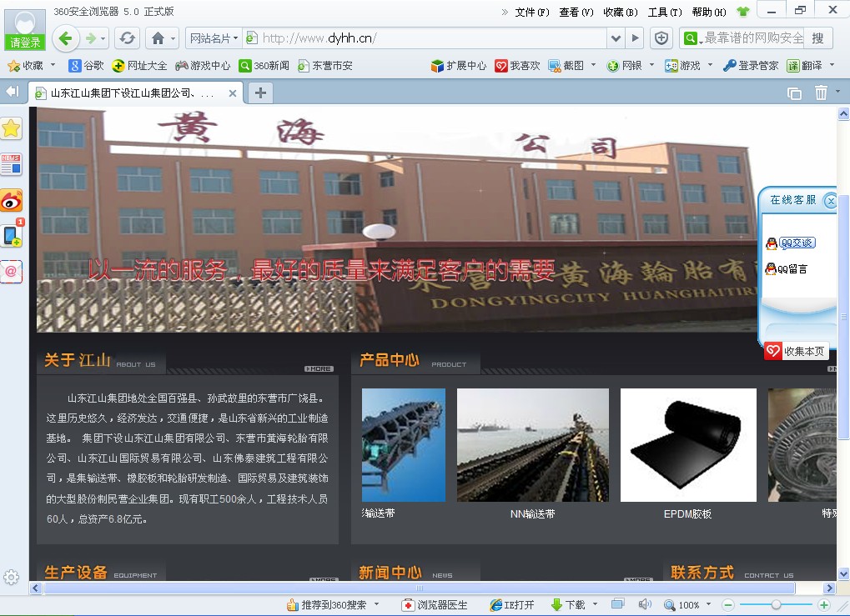Go to browser home page
Screen dimensions: 850x616
tap(158, 38)
